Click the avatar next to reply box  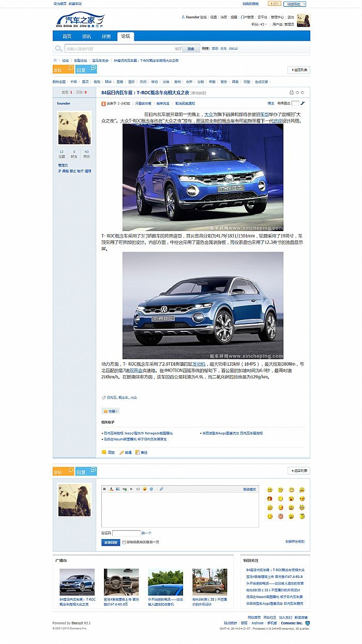pos(74,500)
